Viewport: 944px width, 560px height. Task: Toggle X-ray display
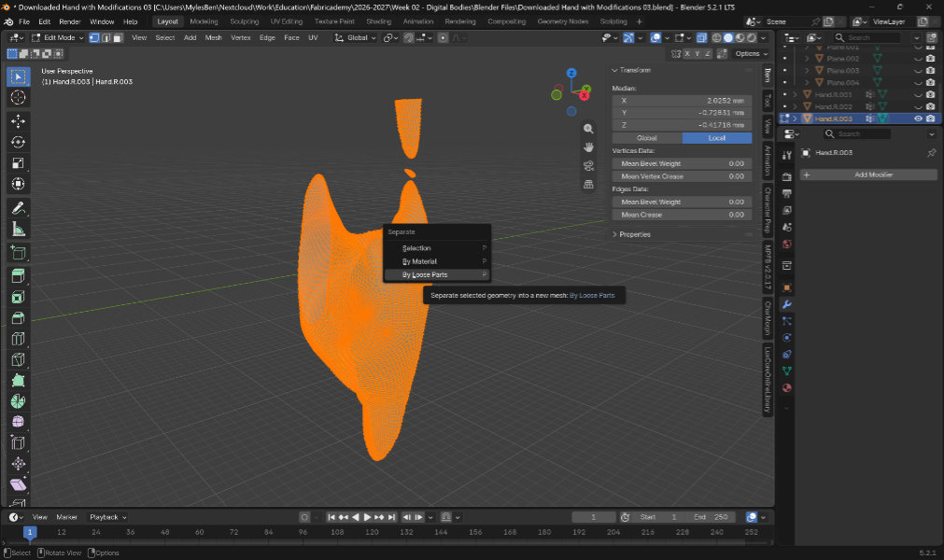point(701,37)
